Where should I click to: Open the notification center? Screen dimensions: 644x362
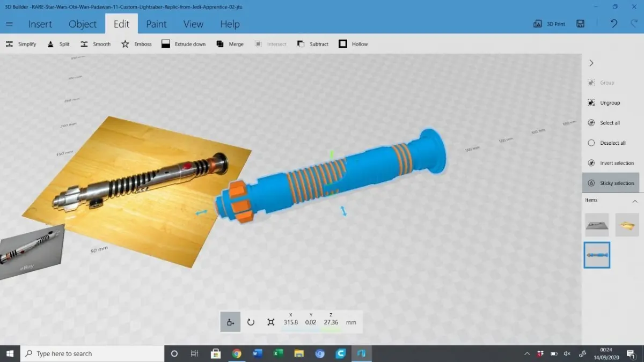pos(631,353)
